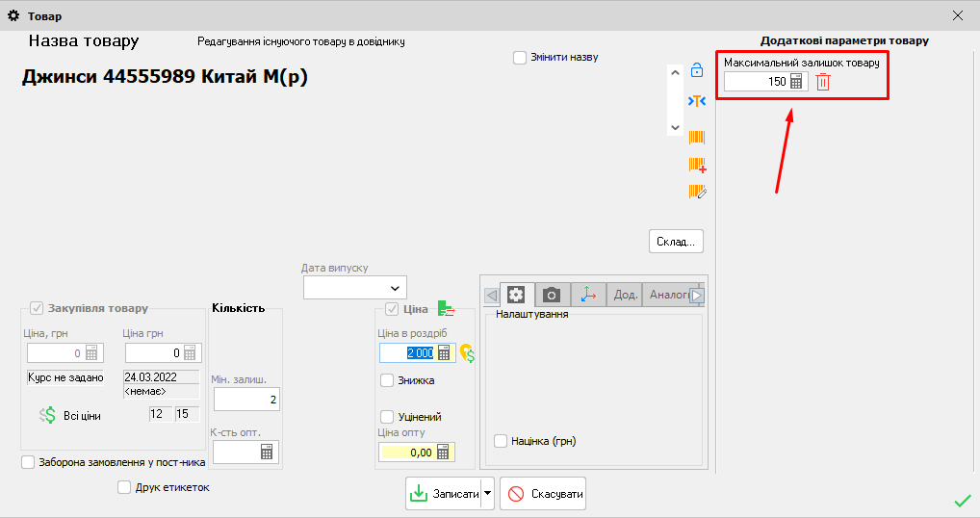Enable the 'Змінити назву' checkbox
This screenshot has width=980, height=518.
pos(520,57)
